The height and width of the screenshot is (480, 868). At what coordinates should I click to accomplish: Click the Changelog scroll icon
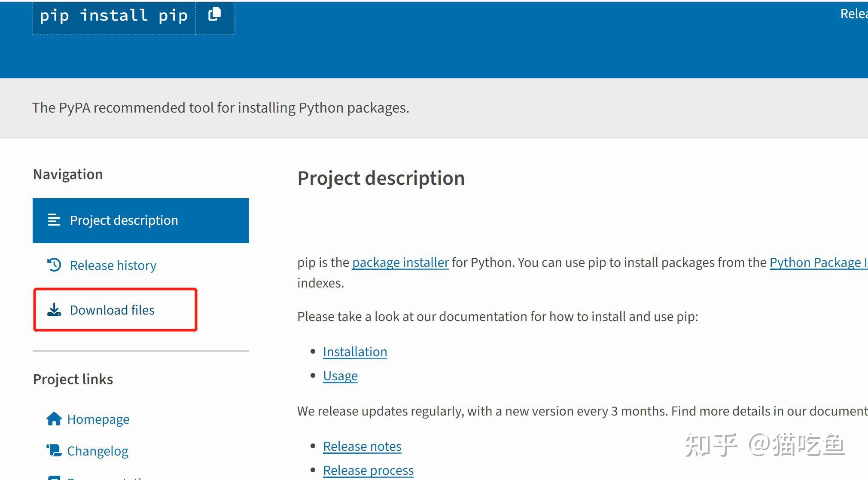[x=54, y=450]
